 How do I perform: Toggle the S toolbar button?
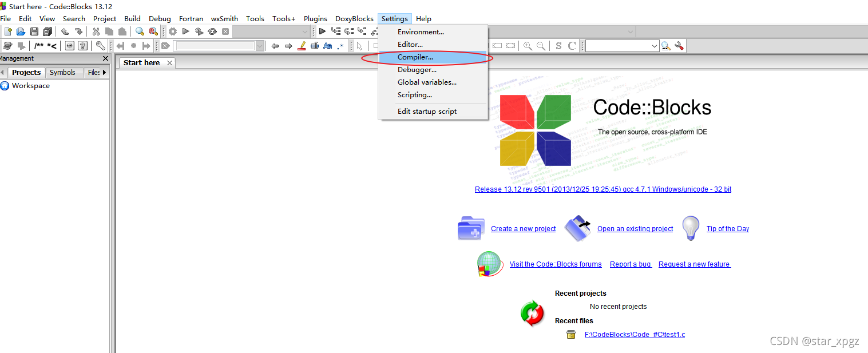point(558,46)
